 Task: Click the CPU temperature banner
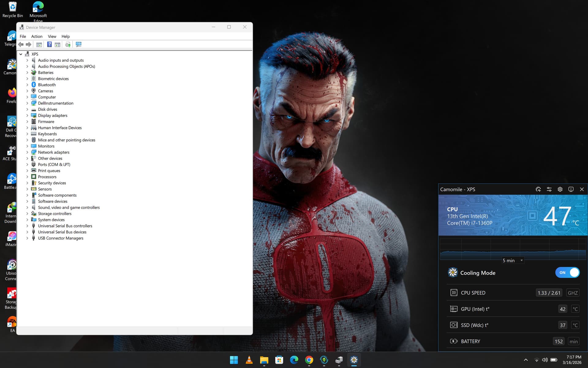click(513, 216)
